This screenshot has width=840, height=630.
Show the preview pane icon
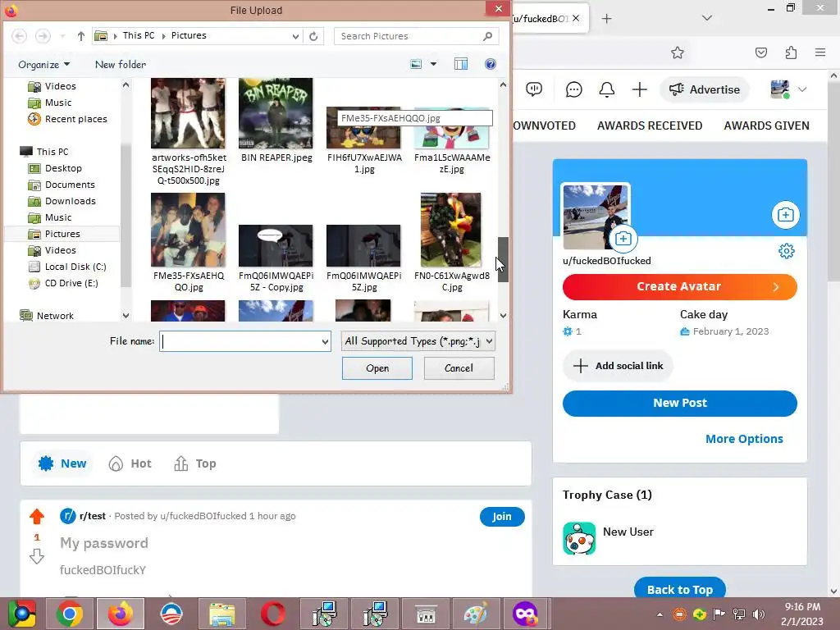461,64
